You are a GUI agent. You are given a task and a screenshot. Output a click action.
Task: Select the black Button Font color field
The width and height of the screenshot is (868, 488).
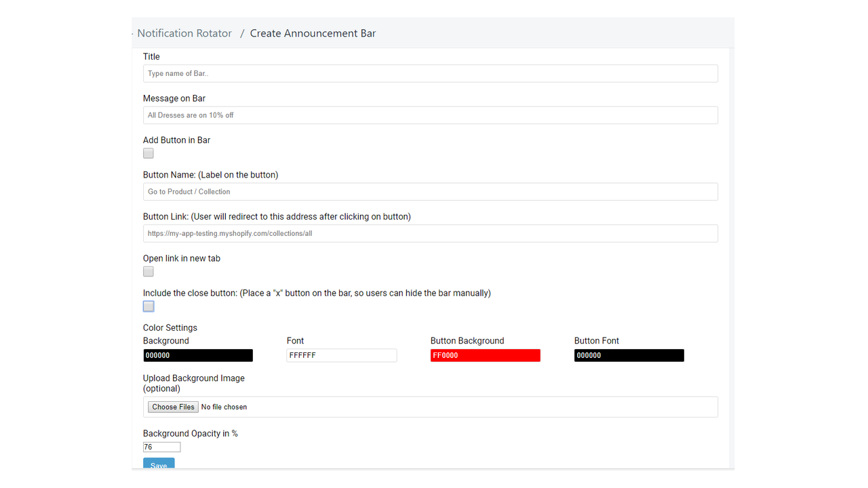(x=629, y=354)
